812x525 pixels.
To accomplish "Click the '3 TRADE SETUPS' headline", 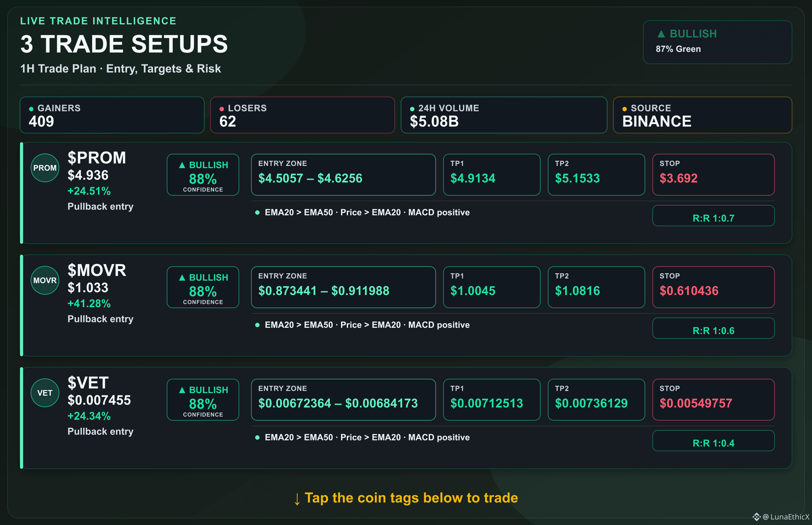I will tap(124, 44).
